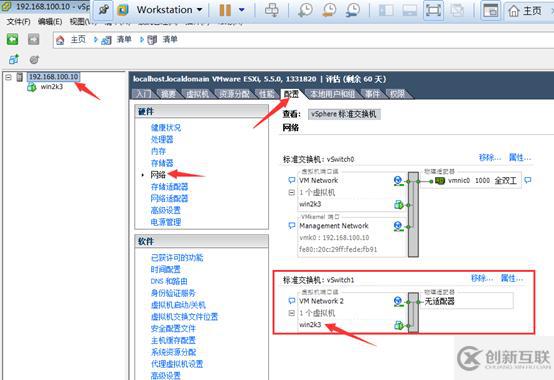Open 电源管理 link

166,222
